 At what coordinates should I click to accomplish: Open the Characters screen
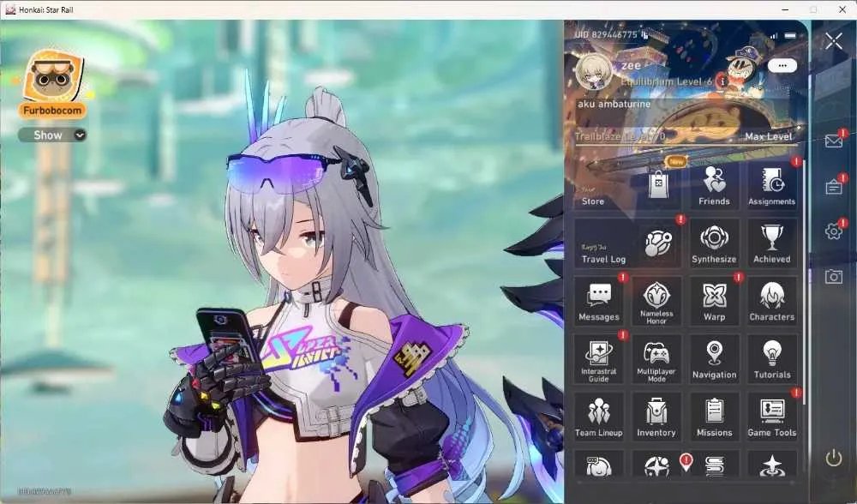coord(772,301)
